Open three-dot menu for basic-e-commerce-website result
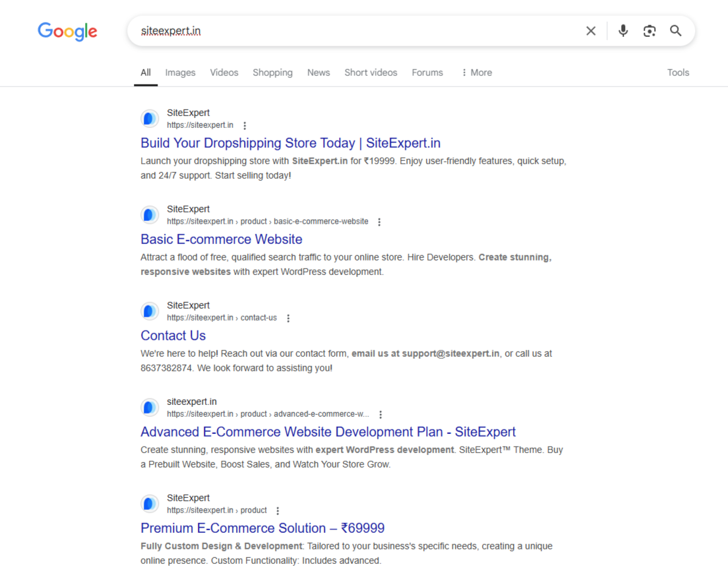Image resolution: width=728 pixels, height=585 pixels. click(379, 222)
